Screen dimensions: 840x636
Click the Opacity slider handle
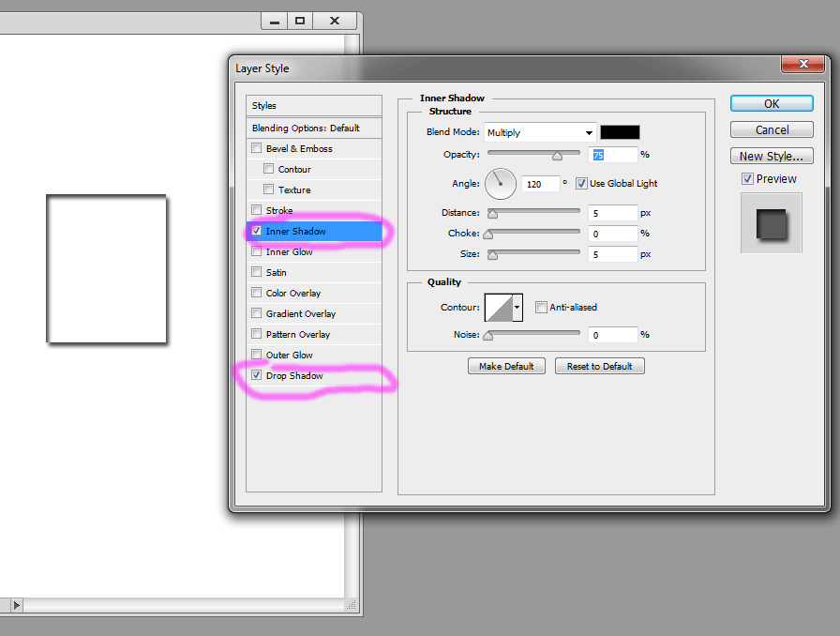coord(557,156)
